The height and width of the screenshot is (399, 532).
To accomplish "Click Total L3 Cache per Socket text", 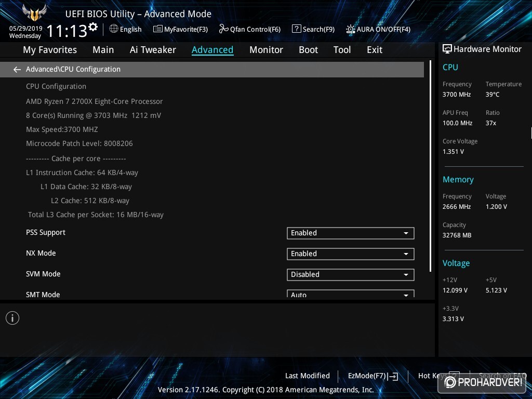I will pyautogui.click(x=96, y=215).
